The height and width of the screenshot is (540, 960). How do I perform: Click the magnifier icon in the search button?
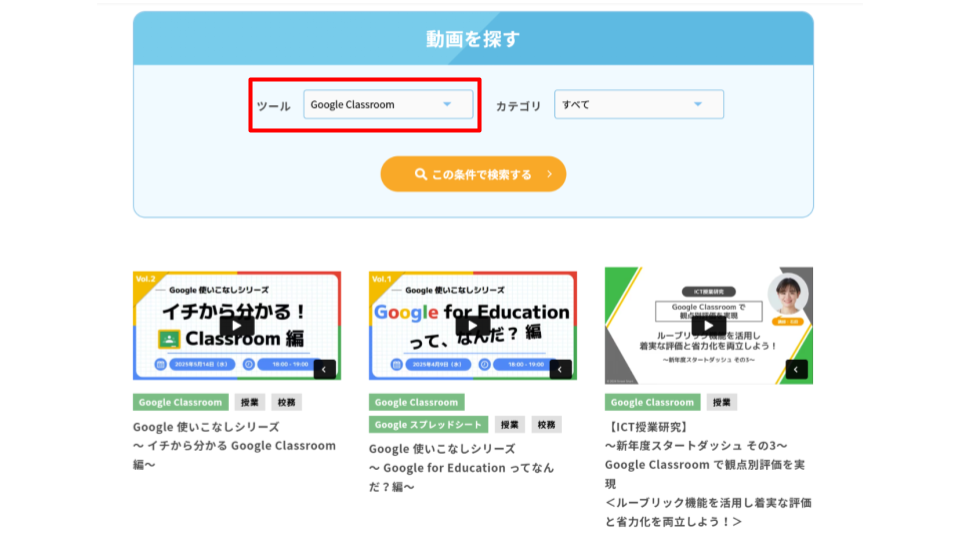click(x=421, y=174)
